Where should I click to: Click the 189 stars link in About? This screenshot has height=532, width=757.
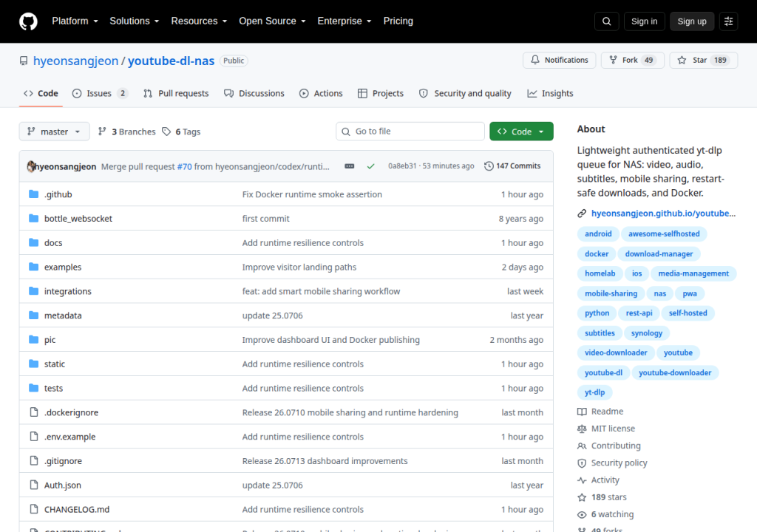[x=609, y=497]
